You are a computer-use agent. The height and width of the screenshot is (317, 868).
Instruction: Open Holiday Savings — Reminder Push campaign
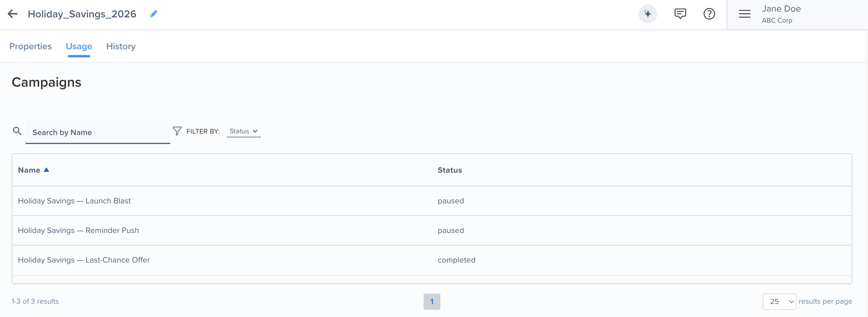click(x=78, y=231)
